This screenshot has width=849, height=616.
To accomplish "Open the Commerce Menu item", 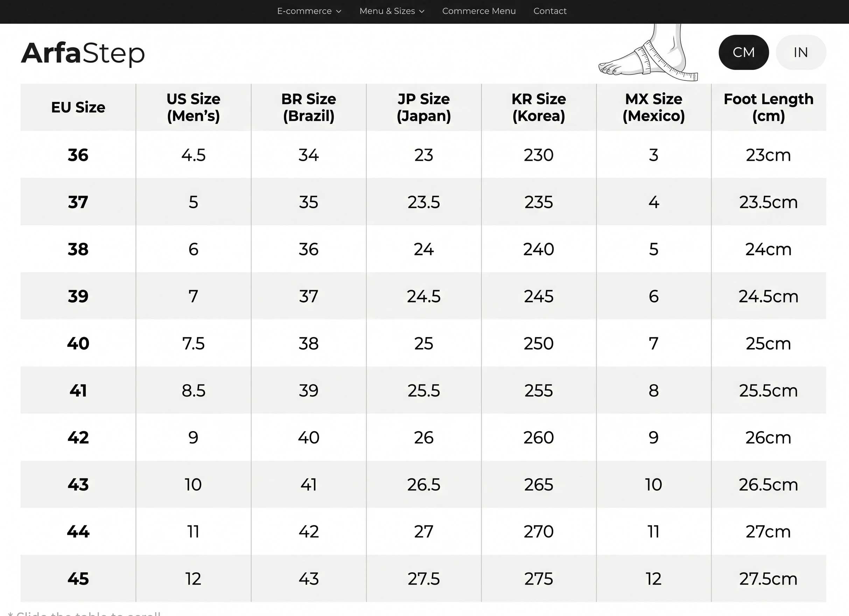I will pos(479,11).
